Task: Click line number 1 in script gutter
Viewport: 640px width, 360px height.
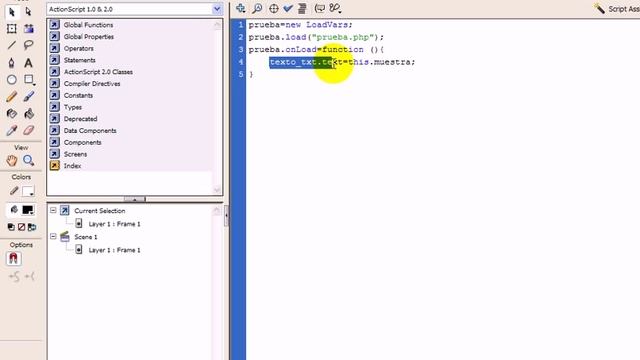Action: point(240,25)
